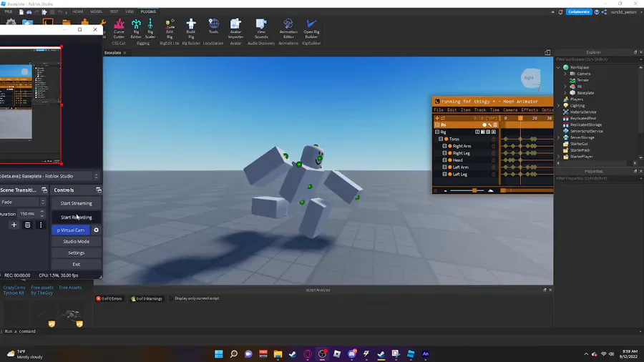Open the Localization Tools plugin
This screenshot has width=644, height=362.
pyautogui.click(x=213, y=26)
